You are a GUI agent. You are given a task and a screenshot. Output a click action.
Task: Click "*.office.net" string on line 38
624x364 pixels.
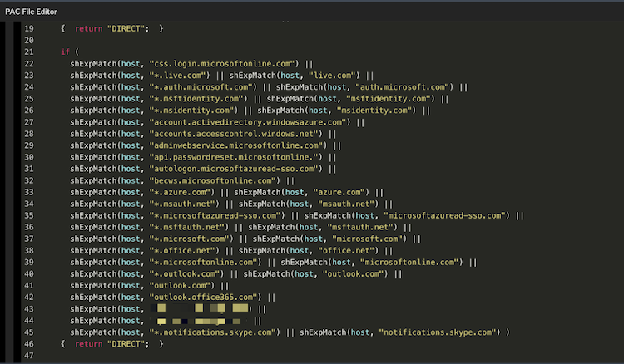pyautogui.click(x=184, y=251)
